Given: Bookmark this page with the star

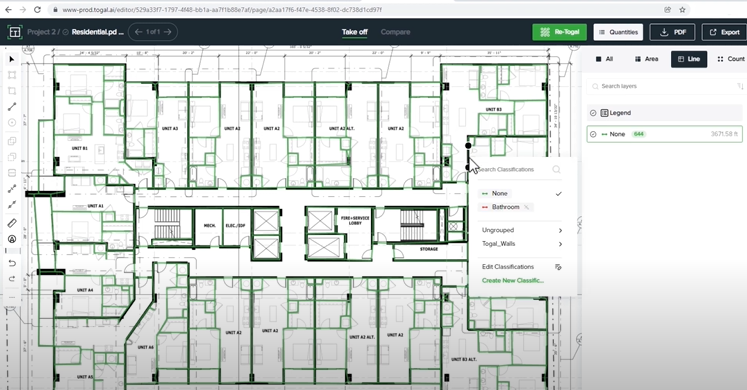Looking at the screenshot, I should coord(682,10).
